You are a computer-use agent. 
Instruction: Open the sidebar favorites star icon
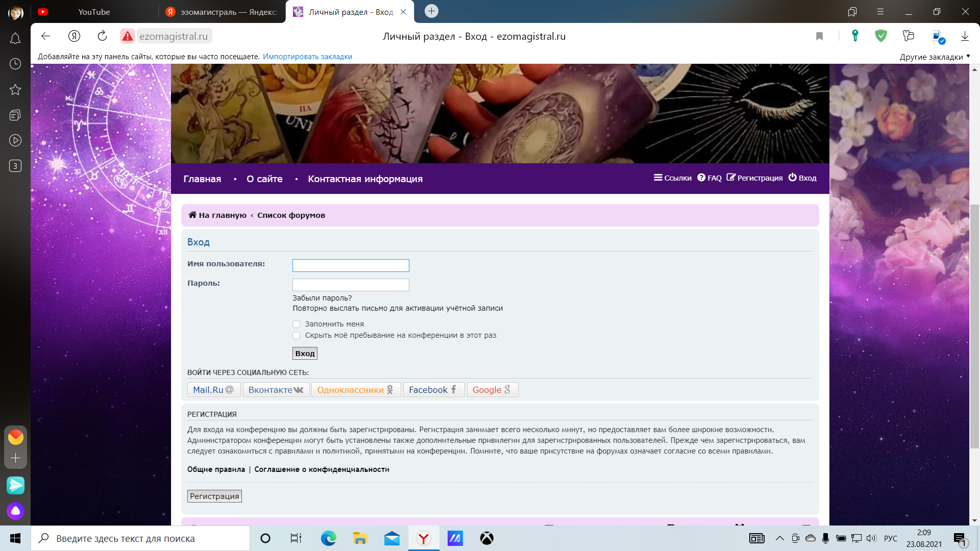pos(15,90)
